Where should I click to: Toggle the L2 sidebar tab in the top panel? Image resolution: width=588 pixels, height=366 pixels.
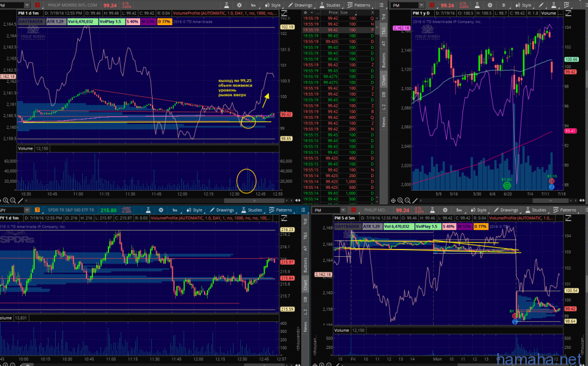pos(383,107)
